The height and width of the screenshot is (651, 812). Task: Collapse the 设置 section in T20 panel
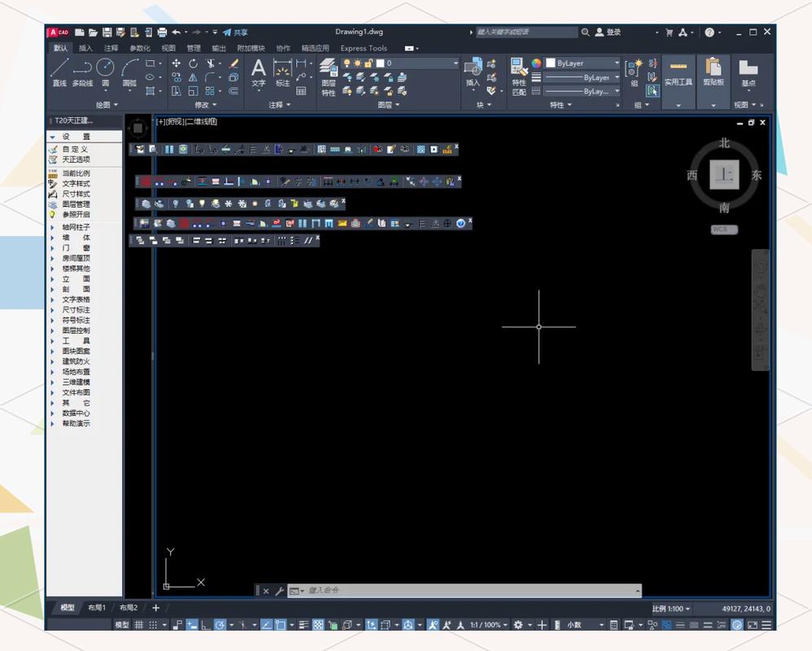52,137
